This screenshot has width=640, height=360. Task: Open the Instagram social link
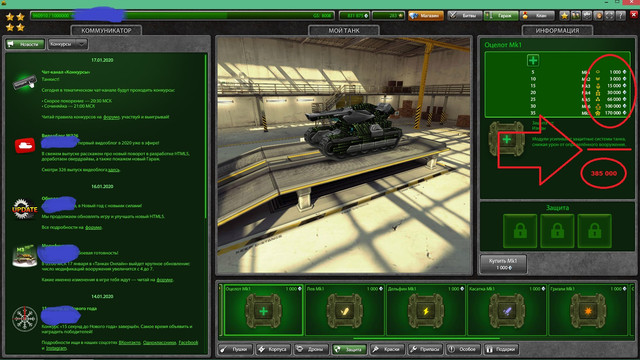tap(56, 348)
